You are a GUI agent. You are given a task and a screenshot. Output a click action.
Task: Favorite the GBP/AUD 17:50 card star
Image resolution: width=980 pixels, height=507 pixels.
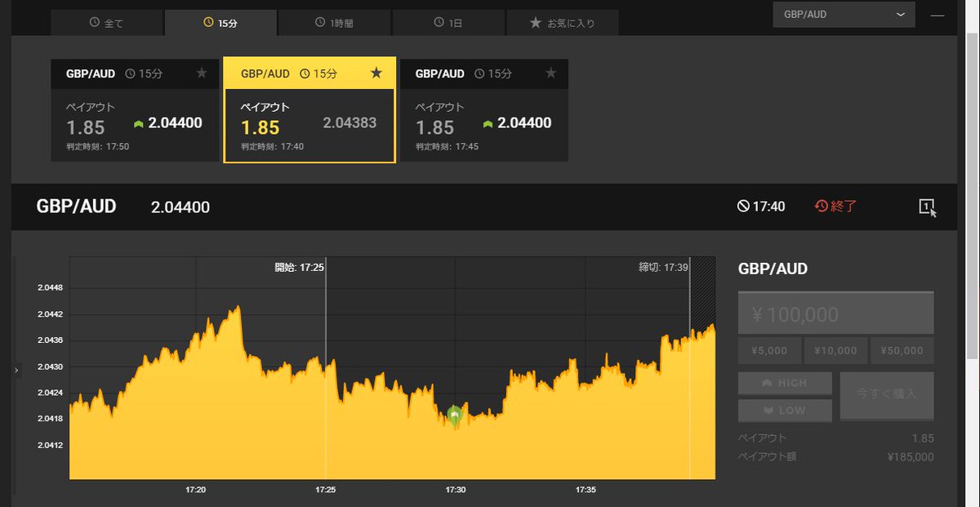click(x=202, y=73)
